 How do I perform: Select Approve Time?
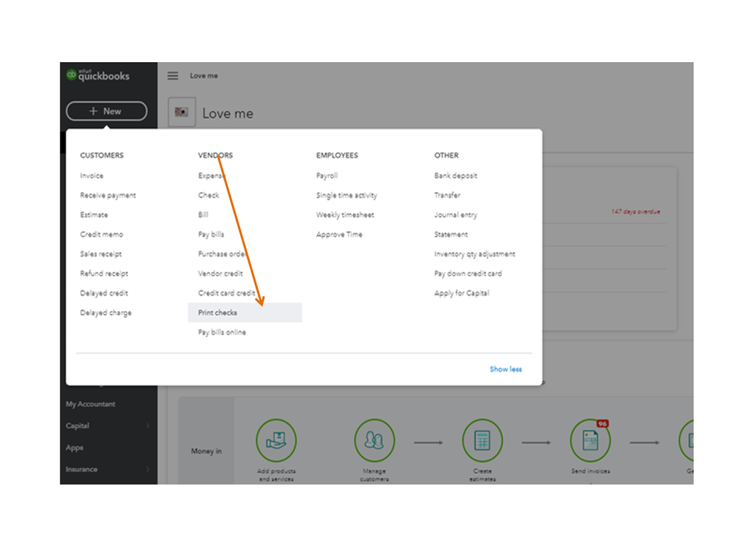339,234
